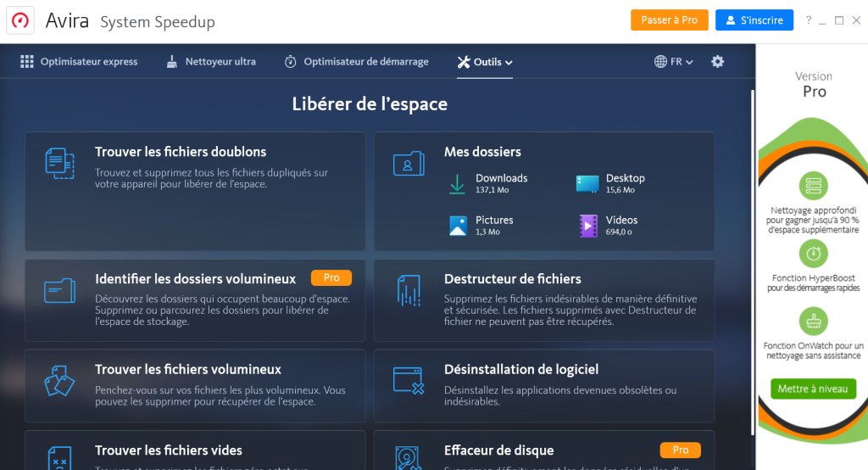Open Désinstallation de logiciel tool
Screen dimensions: 868x470
point(544,386)
